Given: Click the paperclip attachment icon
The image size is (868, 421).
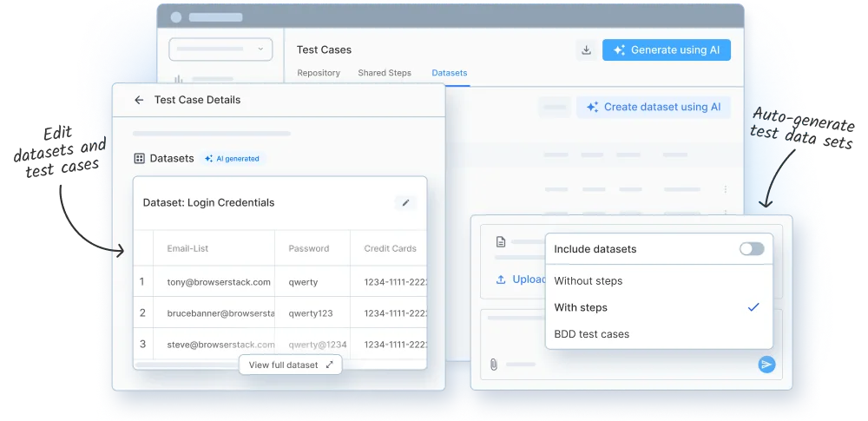Looking at the screenshot, I should coord(494,365).
